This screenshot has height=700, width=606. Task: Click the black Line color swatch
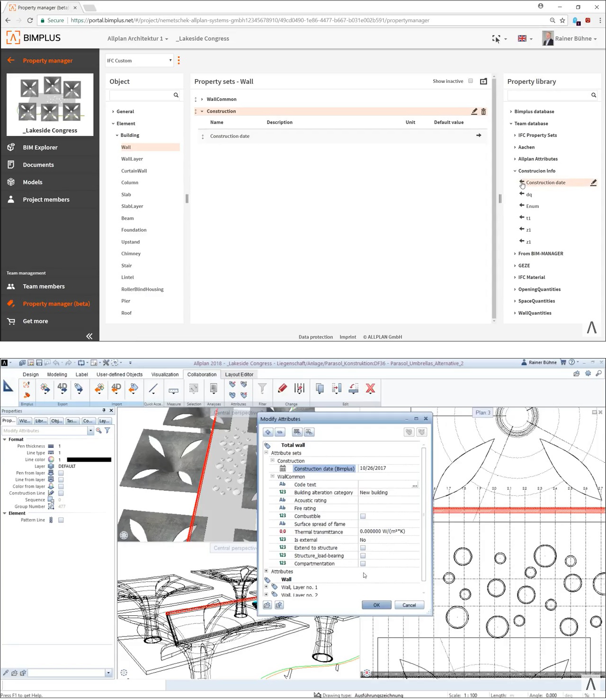(x=89, y=459)
